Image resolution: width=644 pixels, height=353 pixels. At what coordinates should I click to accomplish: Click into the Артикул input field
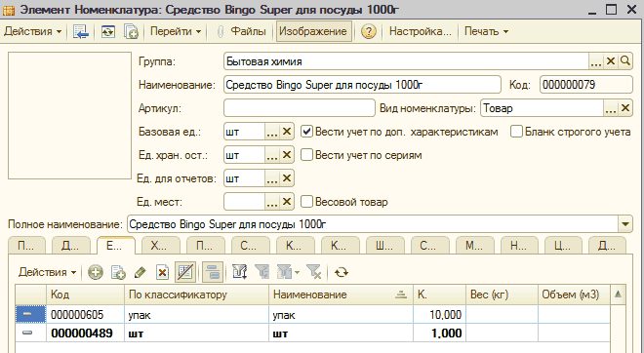pos(300,108)
